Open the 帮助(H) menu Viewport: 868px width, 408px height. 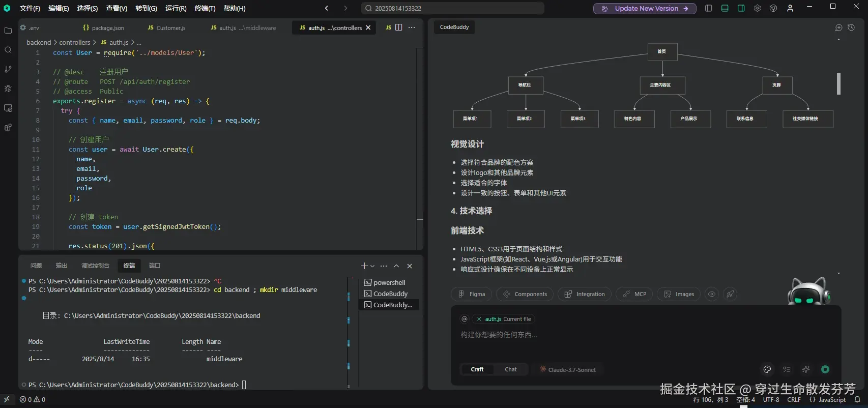(235, 8)
